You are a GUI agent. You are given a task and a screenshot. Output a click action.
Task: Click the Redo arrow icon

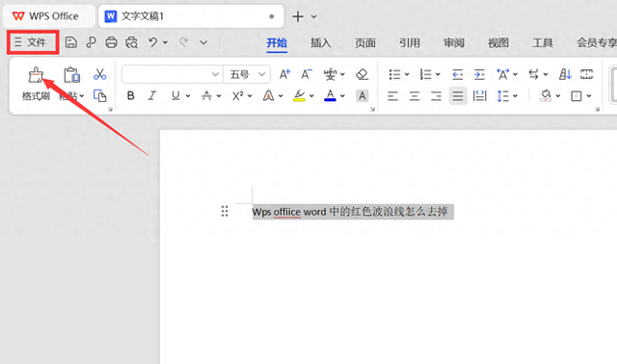tap(183, 42)
